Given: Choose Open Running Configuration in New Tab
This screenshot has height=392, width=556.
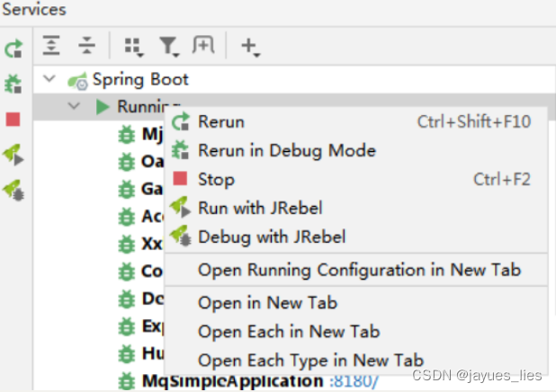Looking at the screenshot, I should click(356, 270).
